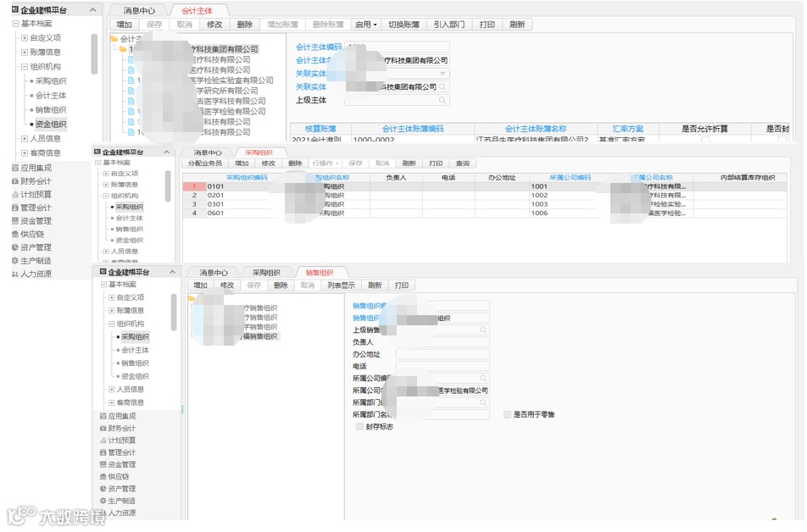
Task: Click sidebar scrollbar in 会计主体 window
Action: (94, 54)
